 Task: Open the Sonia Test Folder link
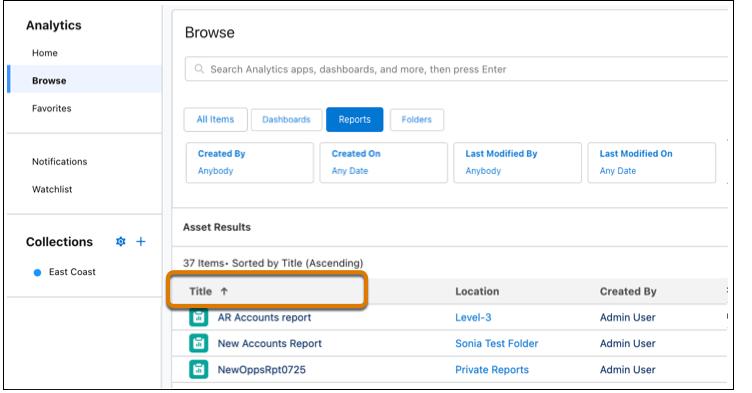click(496, 343)
